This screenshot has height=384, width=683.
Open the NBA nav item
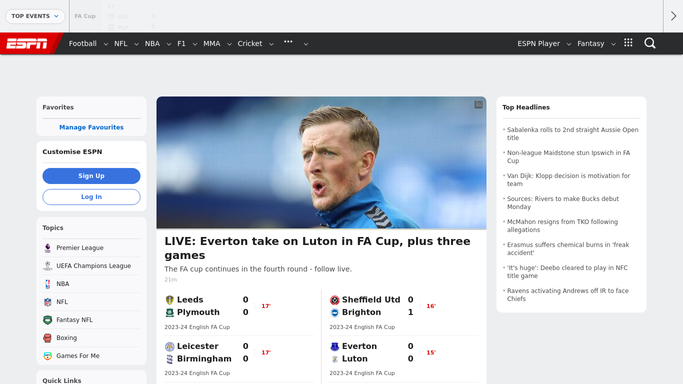(152, 44)
